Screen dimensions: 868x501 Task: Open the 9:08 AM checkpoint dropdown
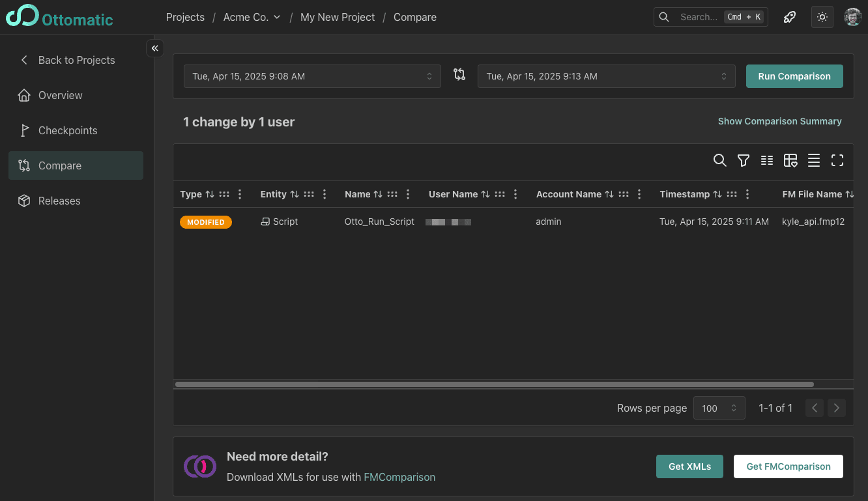coord(312,76)
